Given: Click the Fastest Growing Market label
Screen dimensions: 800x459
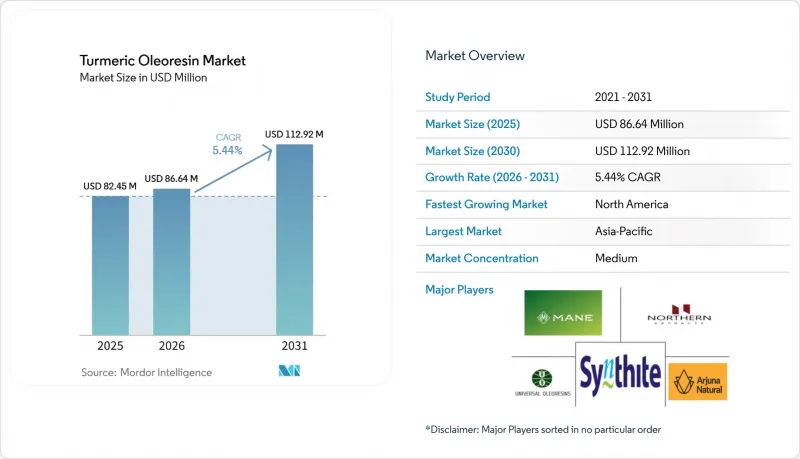Looking at the screenshot, I should (x=486, y=204).
